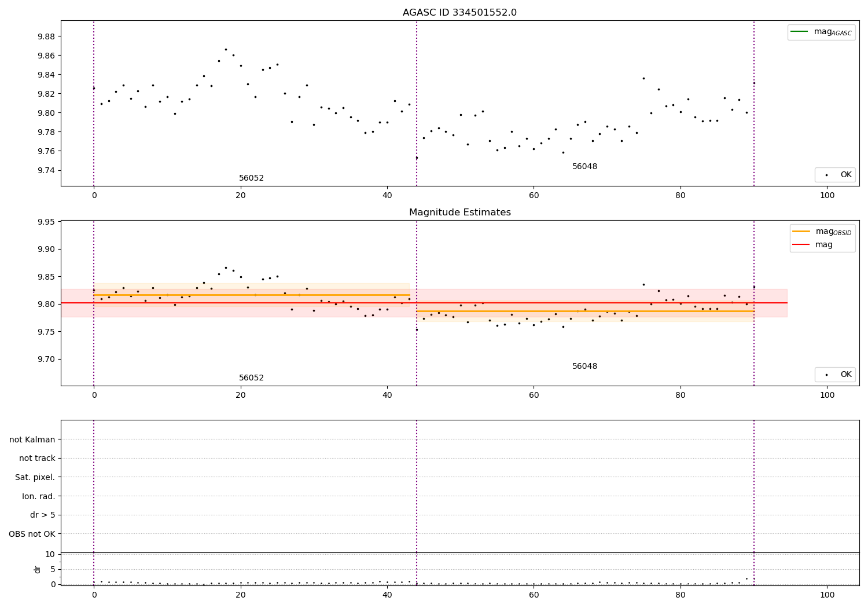This screenshot has width=868, height=608.
Task: Click the 'not track' axis label
Action: [x=37, y=459]
